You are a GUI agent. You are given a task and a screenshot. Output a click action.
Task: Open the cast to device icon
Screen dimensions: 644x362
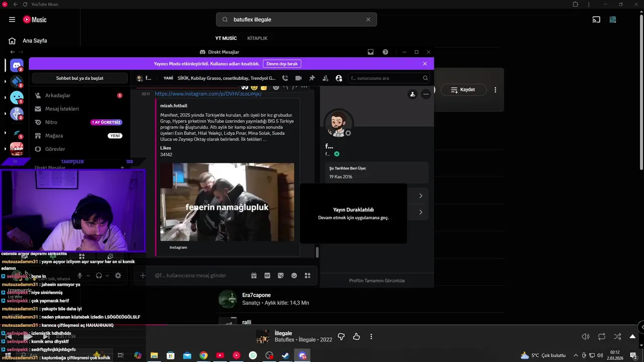pos(596,20)
